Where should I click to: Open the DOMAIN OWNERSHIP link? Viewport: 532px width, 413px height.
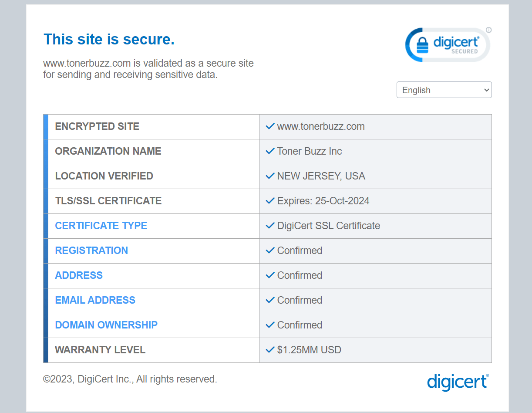click(x=106, y=325)
